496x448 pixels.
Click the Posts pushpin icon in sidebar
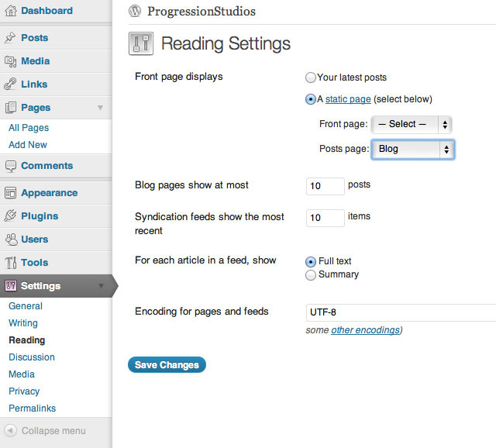tap(11, 38)
